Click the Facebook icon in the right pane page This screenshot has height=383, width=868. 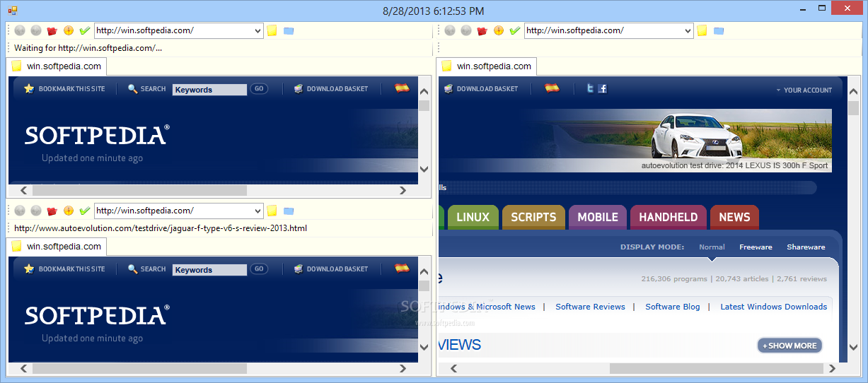point(602,88)
